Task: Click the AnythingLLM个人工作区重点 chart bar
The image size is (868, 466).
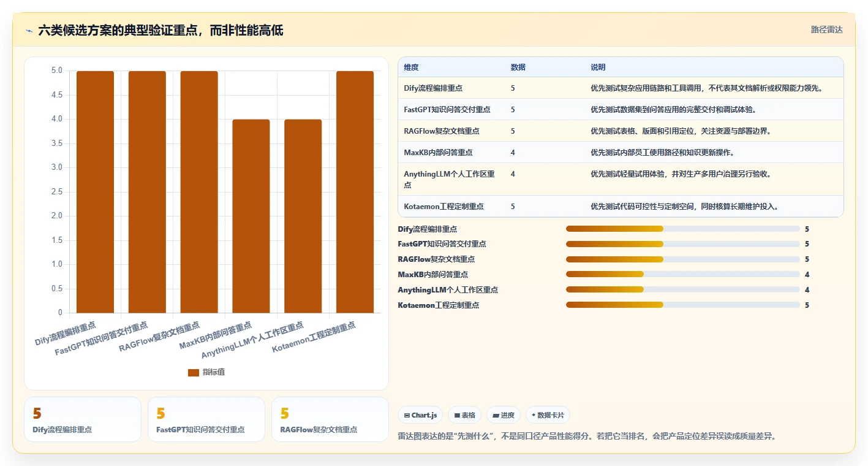Action: 303,216
